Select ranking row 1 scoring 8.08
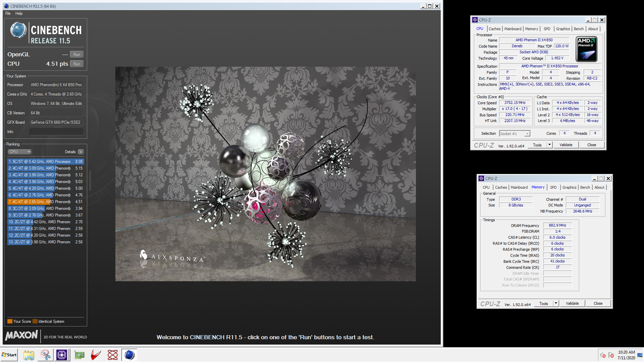Image resolution: width=644 pixels, height=362 pixels. pos(46,162)
